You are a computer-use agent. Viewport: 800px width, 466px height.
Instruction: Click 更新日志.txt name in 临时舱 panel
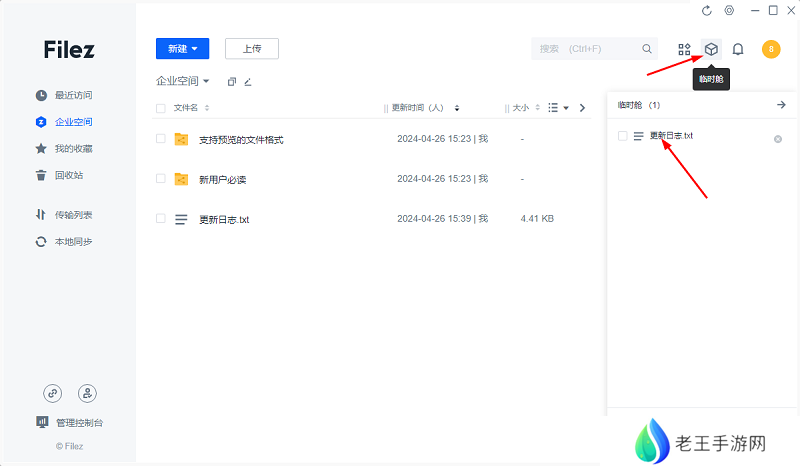coord(671,136)
